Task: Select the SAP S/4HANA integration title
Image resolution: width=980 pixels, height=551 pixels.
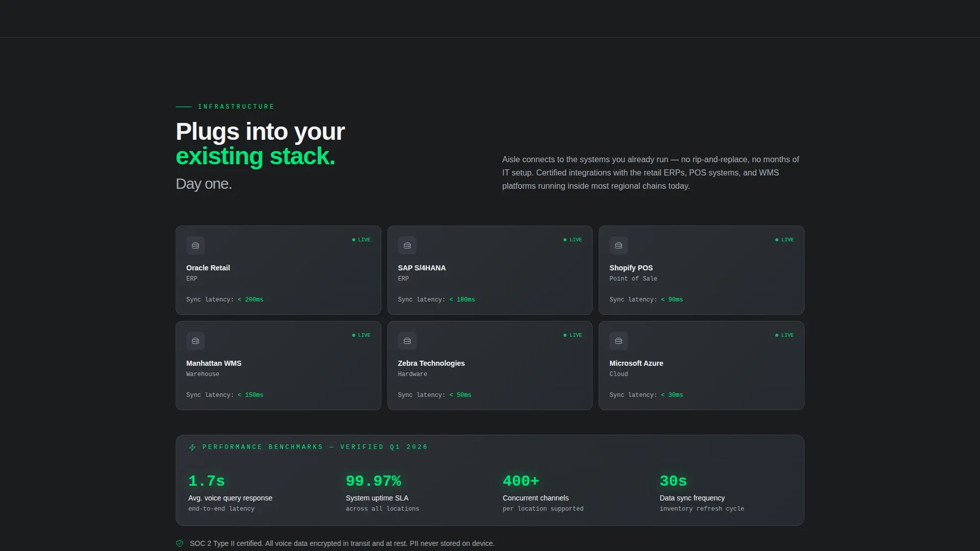Action: click(422, 268)
